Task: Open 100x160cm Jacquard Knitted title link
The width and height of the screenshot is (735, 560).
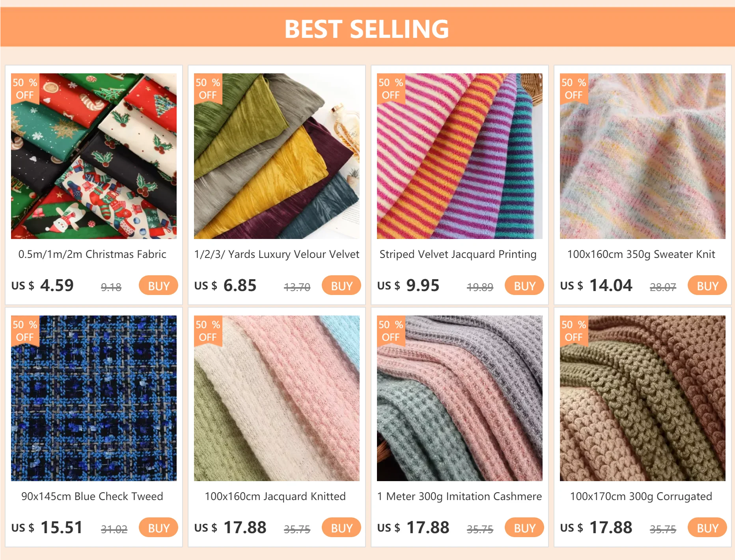Action: (275, 497)
